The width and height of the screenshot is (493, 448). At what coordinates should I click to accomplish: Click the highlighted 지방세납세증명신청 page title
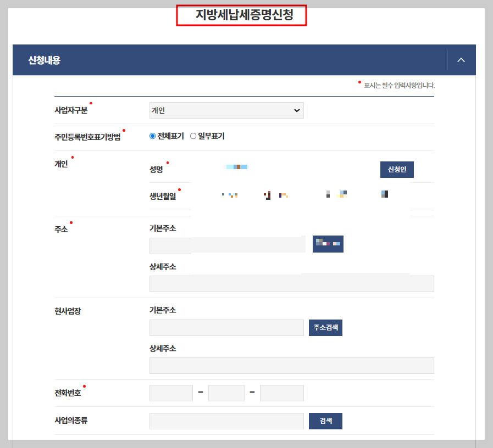(x=241, y=15)
